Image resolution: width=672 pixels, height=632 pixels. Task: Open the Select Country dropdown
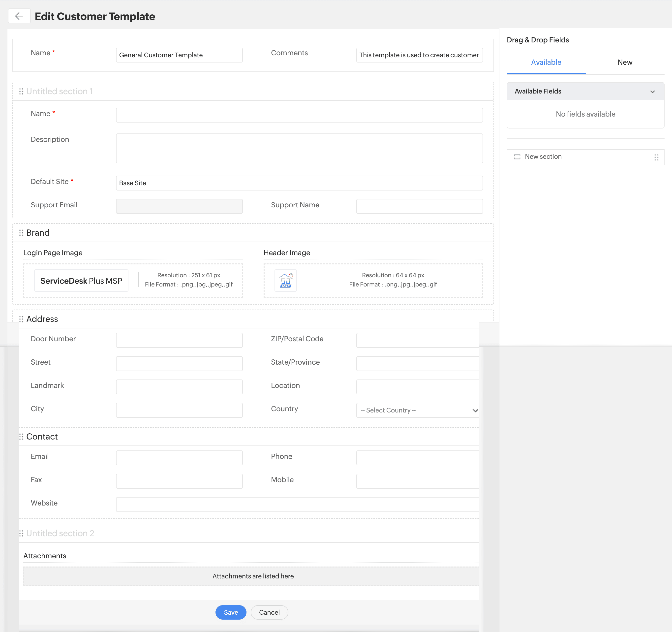(418, 410)
